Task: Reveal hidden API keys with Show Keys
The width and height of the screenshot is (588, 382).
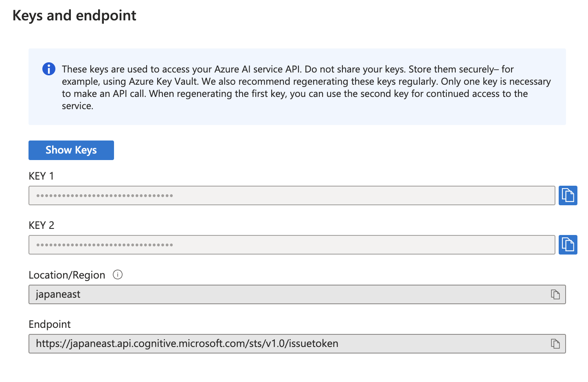Action: pyautogui.click(x=71, y=150)
